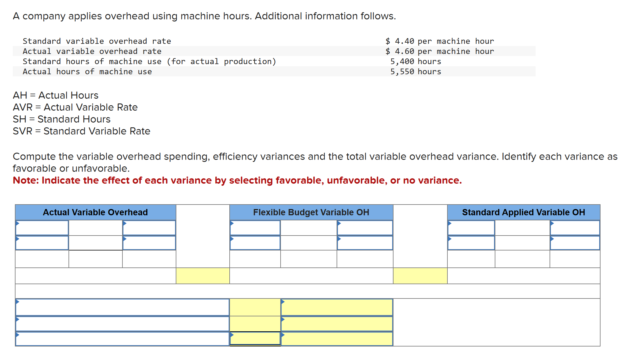Click the 'SVR = Standard Variable Rate' line

[81, 131]
